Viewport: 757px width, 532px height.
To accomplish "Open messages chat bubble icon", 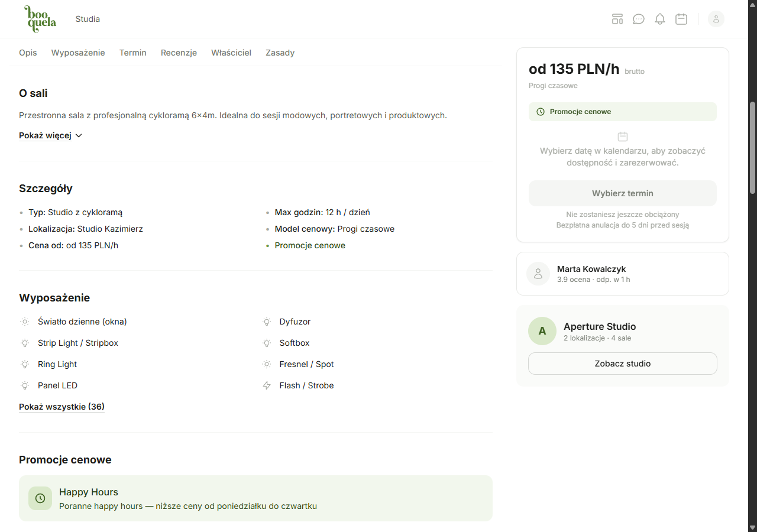I will pyautogui.click(x=639, y=19).
